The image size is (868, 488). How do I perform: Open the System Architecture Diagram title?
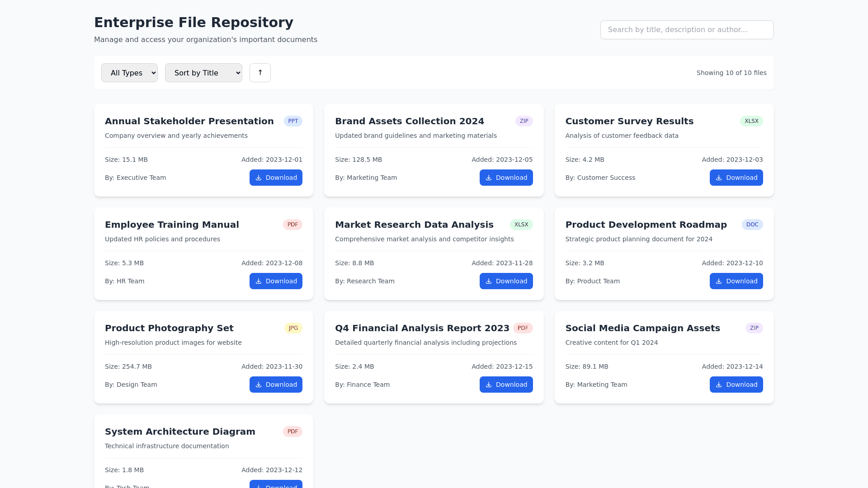180,432
